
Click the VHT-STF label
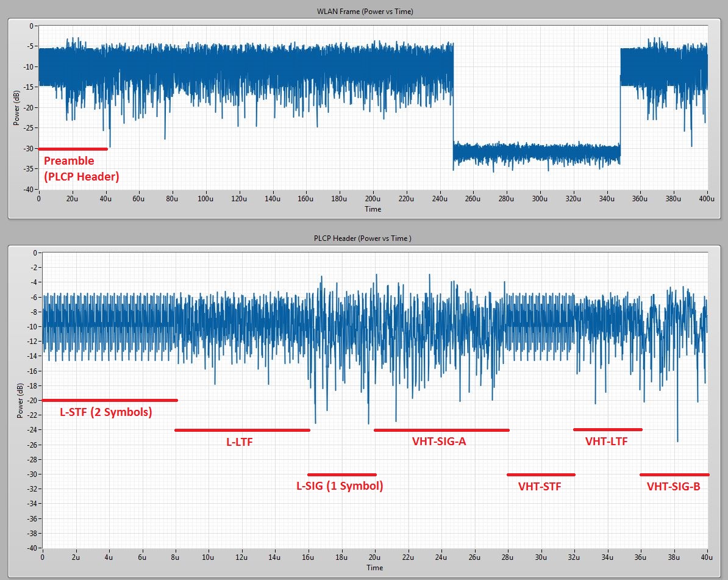click(x=539, y=486)
